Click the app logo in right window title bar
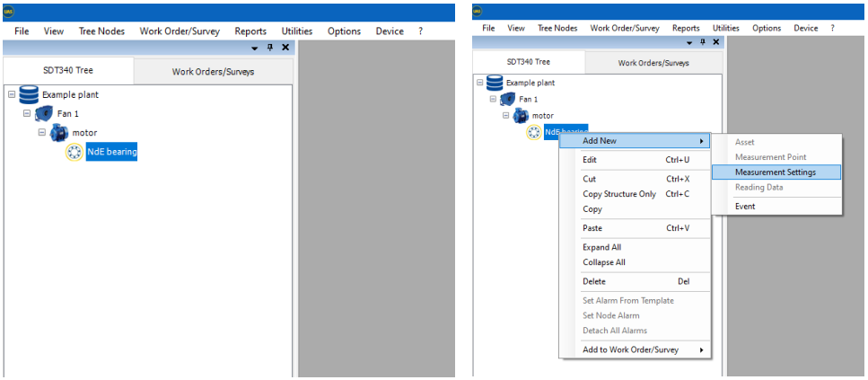The image size is (868, 380). coord(478,11)
